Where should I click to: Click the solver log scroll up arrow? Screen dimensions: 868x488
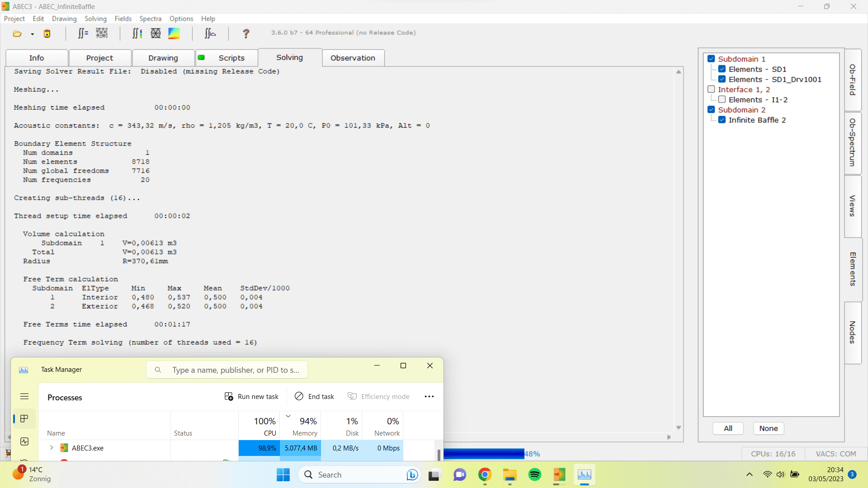679,72
